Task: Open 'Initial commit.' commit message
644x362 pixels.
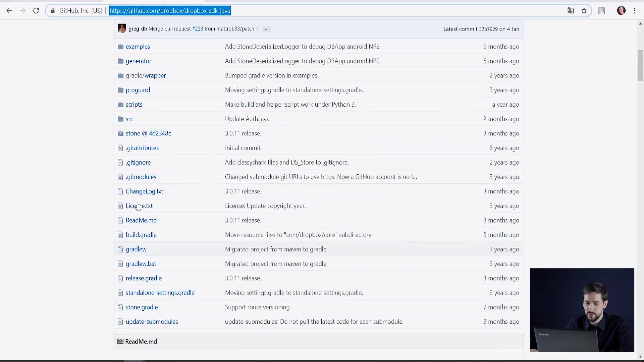Action: tap(243, 148)
